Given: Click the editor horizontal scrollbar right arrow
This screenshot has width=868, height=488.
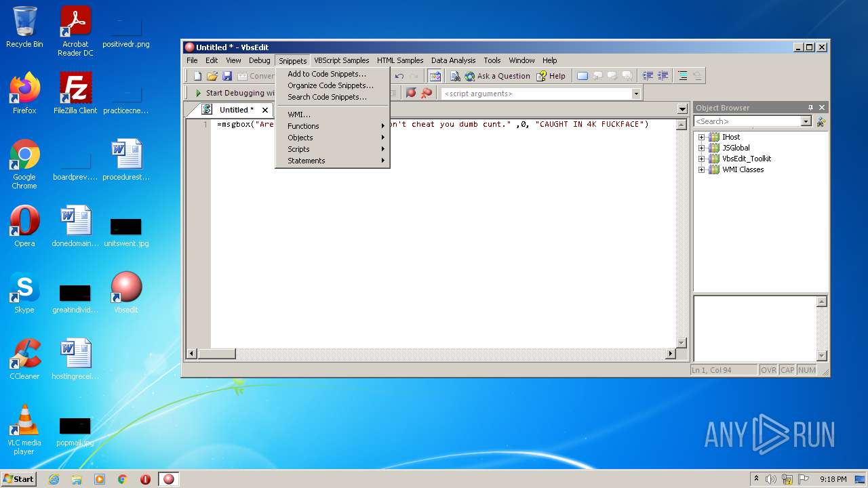Looking at the screenshot, I should click(x=671, y=353).
